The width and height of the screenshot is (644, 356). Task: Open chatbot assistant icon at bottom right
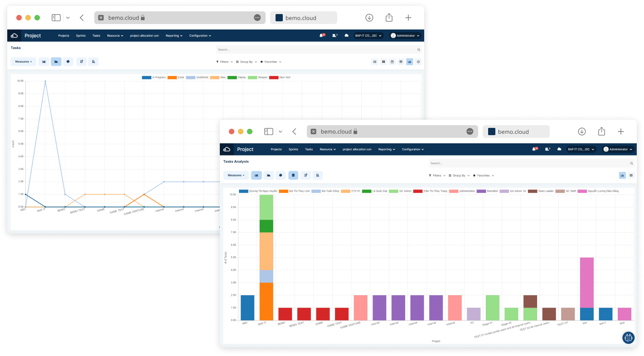coord(628,337)
